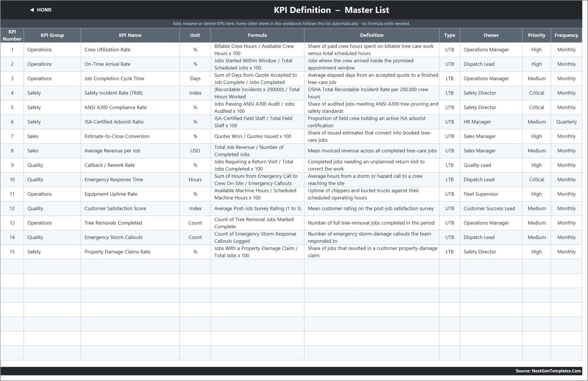Select the 'Quality Lead' owner cell
This screenshot has width=588, height=381.
coord(491,165)
